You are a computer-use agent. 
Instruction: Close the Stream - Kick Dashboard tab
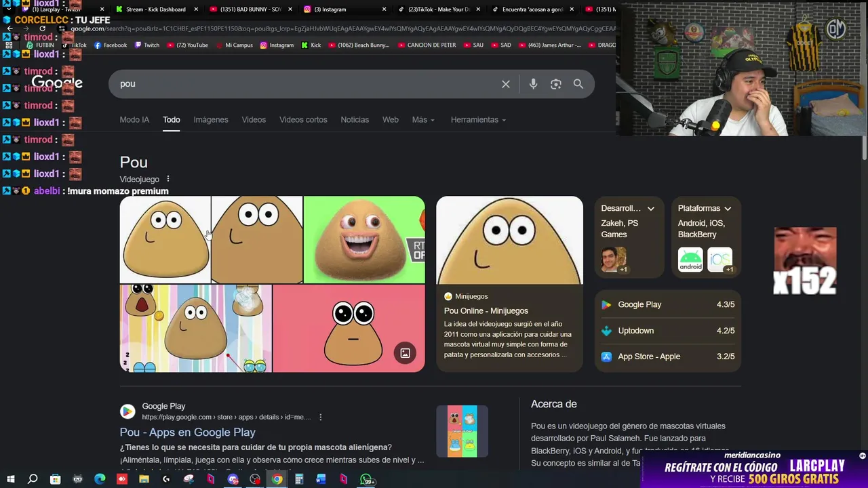pos(197,9)
